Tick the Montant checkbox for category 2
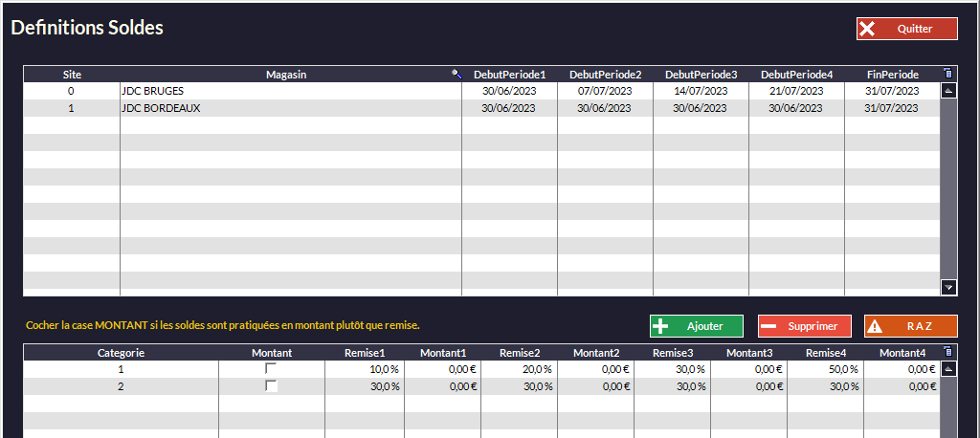The height and width of the screenshot is (438, 980). pyautogui.click(x=271, y=386)
